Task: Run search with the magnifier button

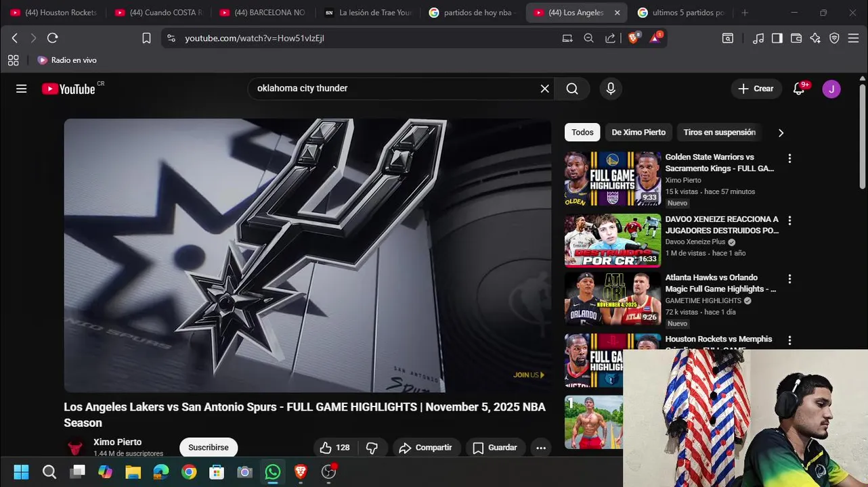Action: click(x=572, y=89)
